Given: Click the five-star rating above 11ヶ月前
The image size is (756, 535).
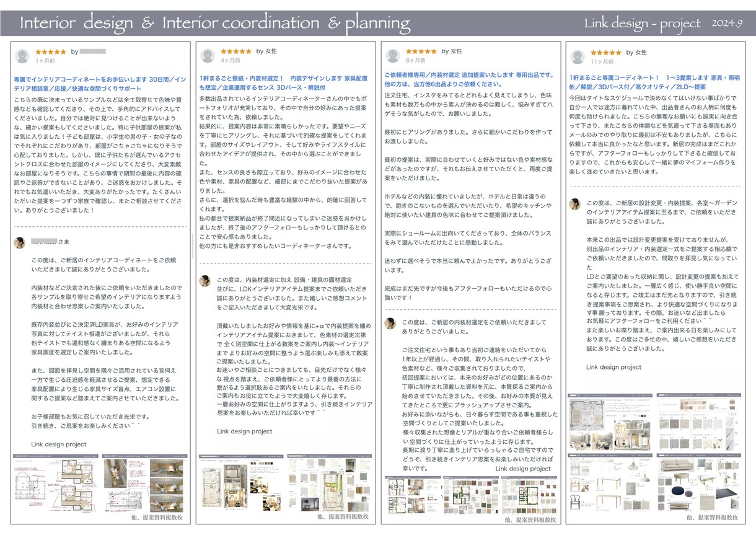Looking at the screenshot, I should point(605,53).
